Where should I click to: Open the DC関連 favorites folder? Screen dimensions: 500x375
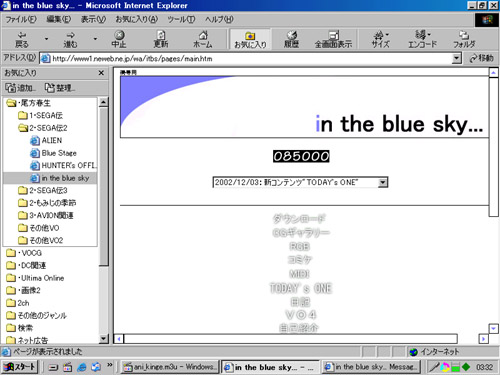coord(26,265)
